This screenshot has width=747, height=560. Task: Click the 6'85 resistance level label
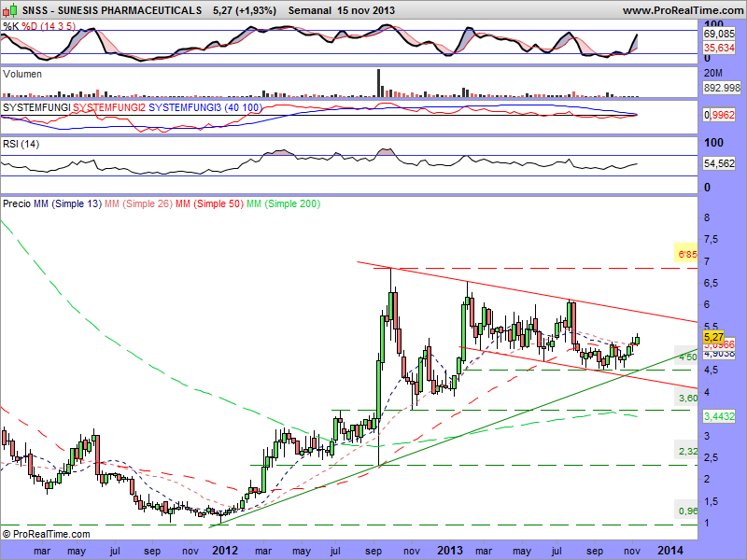tap(686, 254)
